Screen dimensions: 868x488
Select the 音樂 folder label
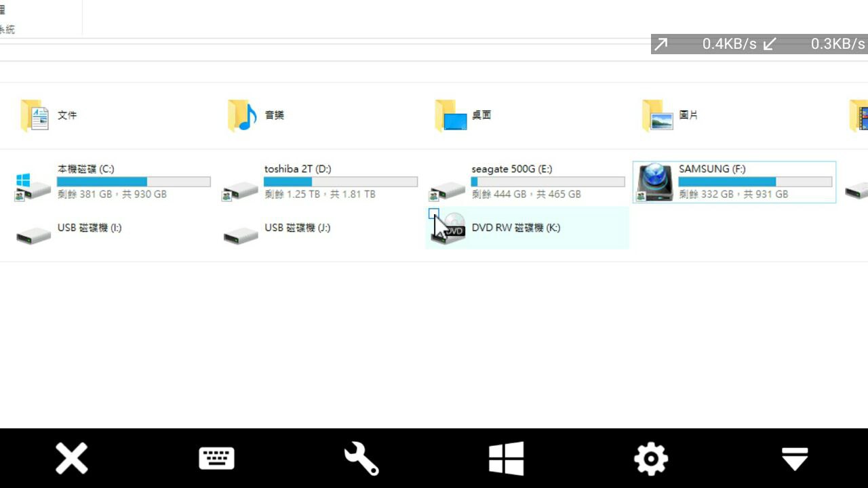coord(275,115)
